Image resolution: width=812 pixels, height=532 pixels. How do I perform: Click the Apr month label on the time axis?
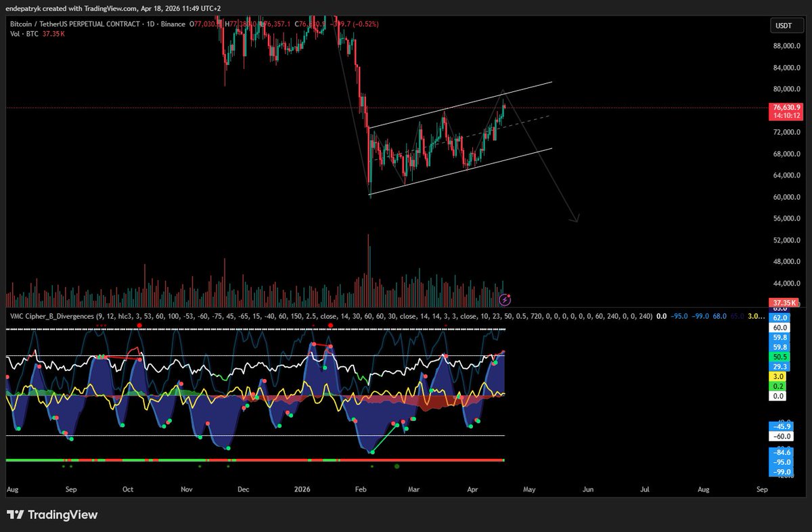tap(472, 489)
